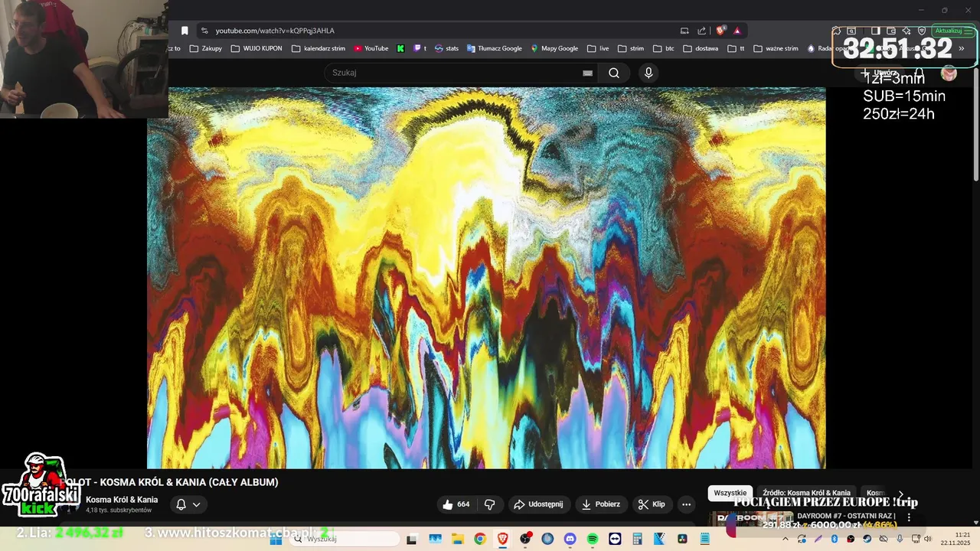Viewport: 980px width, 551px height.
Task: Dislike the video with thumbs down
Action: [x=489, y=504]
